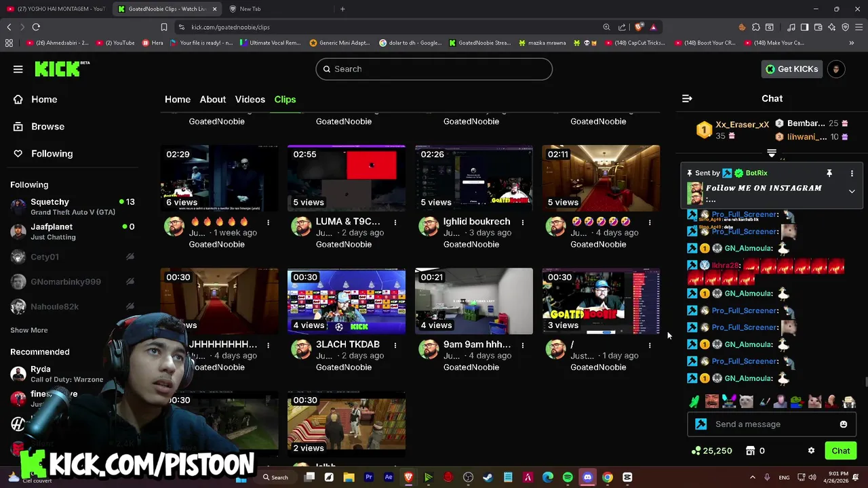Image resolution: width=868 pixels, height=488 pixels.
Task: Play the Ighlid boukrech 02:26 clip thumbnail
Action: coord(474,178)
